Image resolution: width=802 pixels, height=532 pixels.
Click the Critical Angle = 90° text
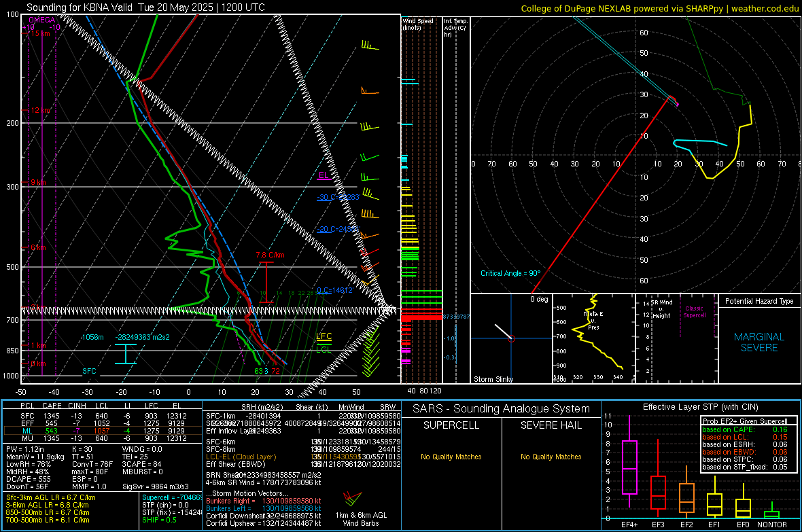[x=510, y=273]
